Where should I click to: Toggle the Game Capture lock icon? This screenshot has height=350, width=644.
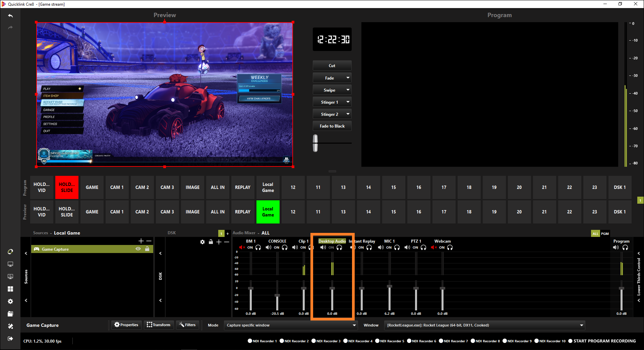pos(147,249)
